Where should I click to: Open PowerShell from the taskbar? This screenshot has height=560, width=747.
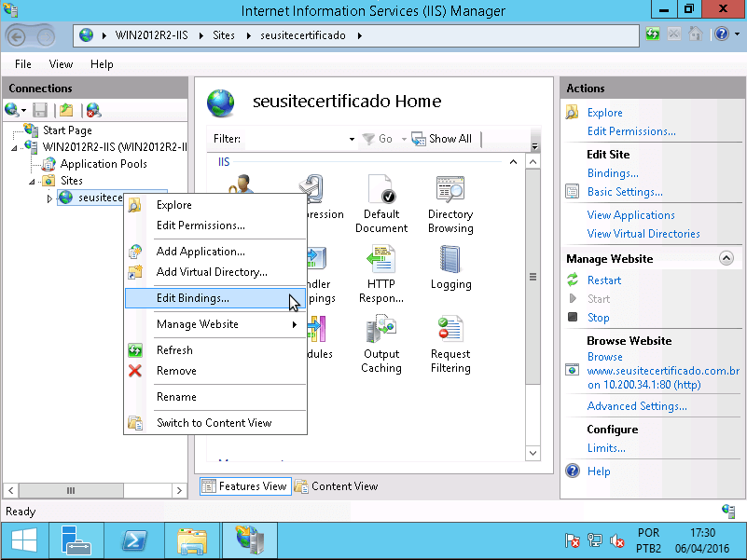coord(135,541)
